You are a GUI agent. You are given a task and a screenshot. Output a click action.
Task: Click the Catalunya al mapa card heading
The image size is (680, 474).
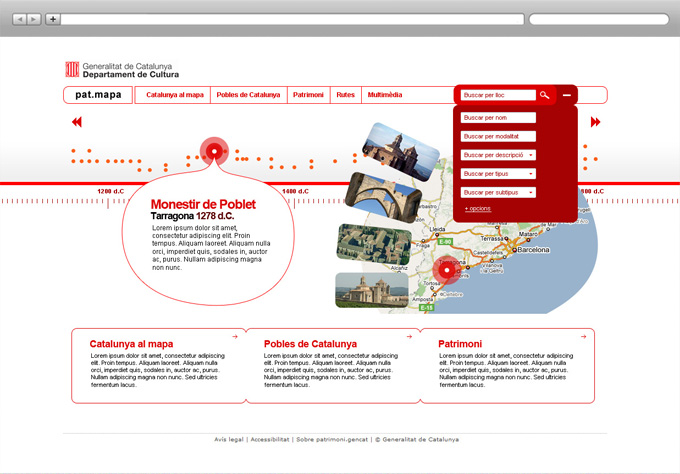131,344
